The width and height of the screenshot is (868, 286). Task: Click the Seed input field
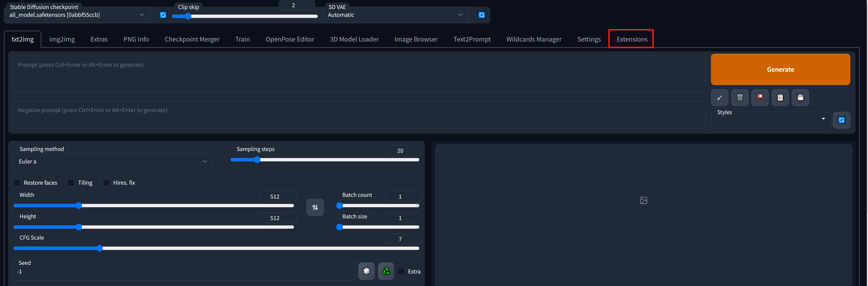coord(183,271)
